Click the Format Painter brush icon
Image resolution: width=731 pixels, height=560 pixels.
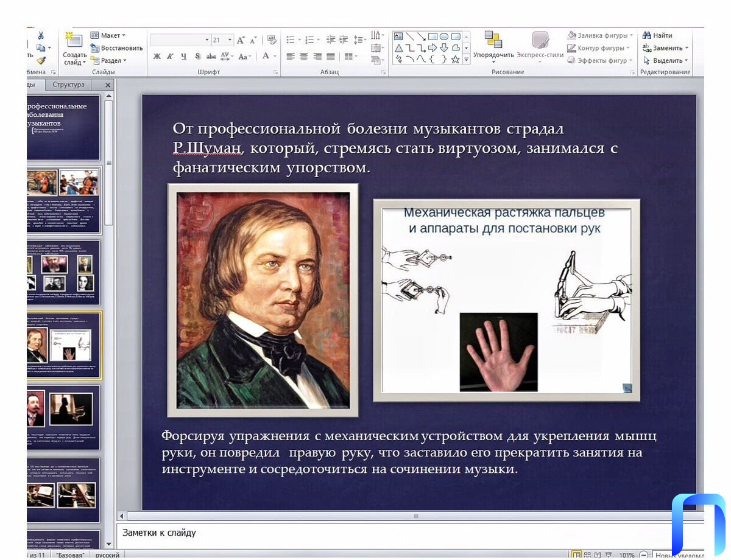[41, 60]
